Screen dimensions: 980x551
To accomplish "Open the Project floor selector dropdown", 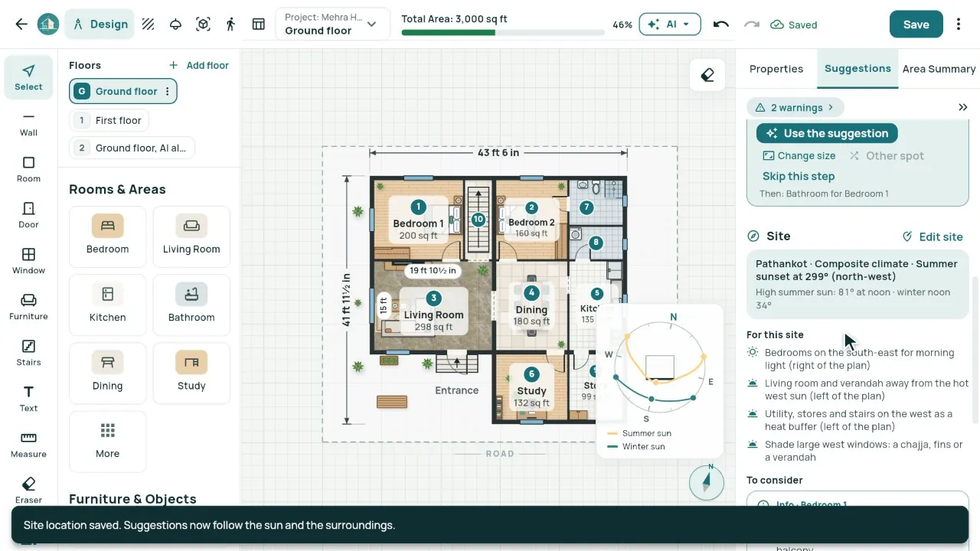I will coord(332,24).
